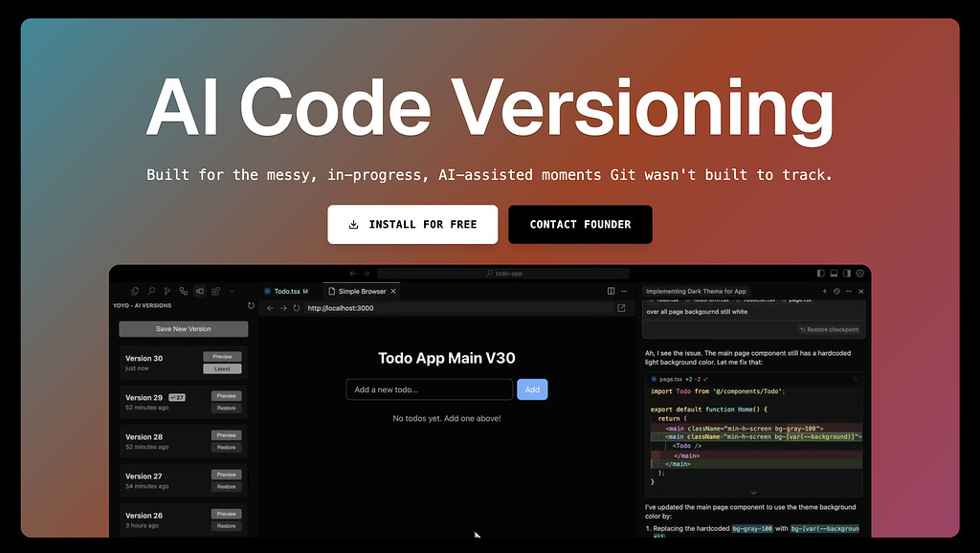Open localhost page in external browser
Image resolution: width=980 pixels, height=553 pixels.
click(621, 308)
